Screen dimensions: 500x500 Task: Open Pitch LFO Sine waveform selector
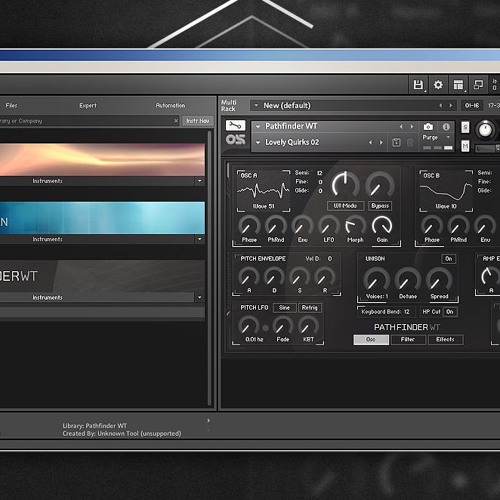pos(284,308)
